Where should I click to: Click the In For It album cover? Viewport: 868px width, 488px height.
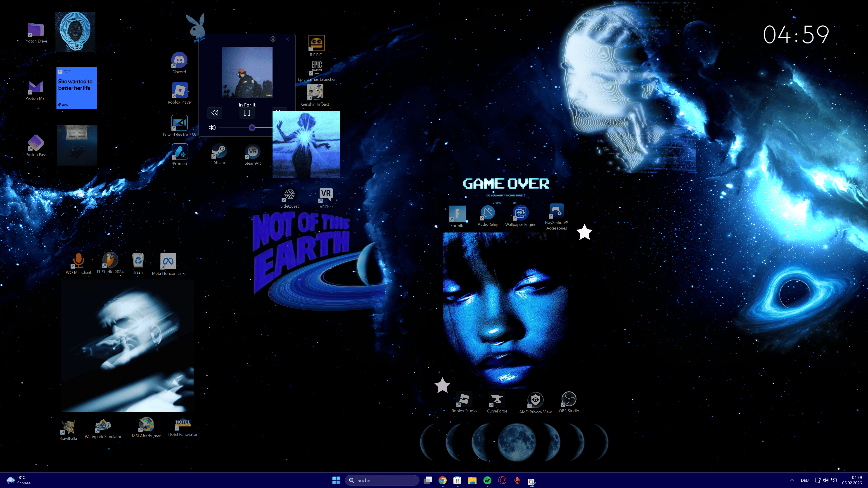click(247, 72)
